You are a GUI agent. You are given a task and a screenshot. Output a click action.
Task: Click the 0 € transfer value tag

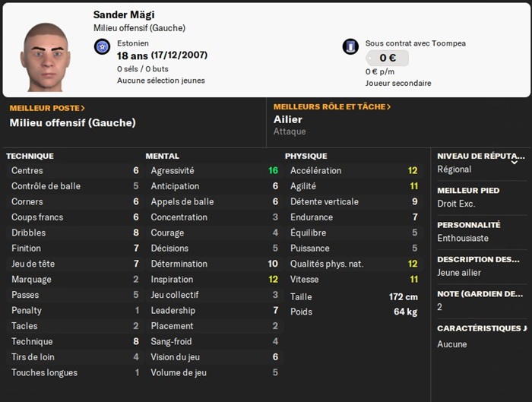point(387,59)
